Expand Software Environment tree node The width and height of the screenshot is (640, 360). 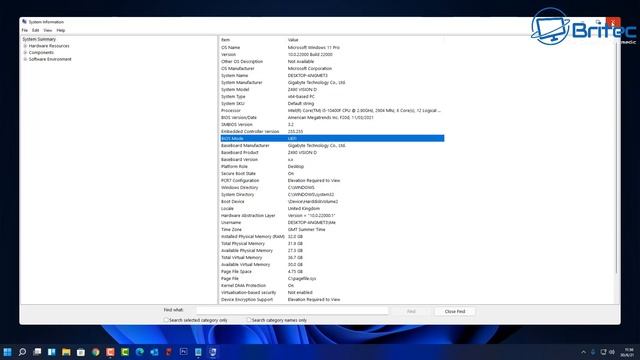click(25, 59)
